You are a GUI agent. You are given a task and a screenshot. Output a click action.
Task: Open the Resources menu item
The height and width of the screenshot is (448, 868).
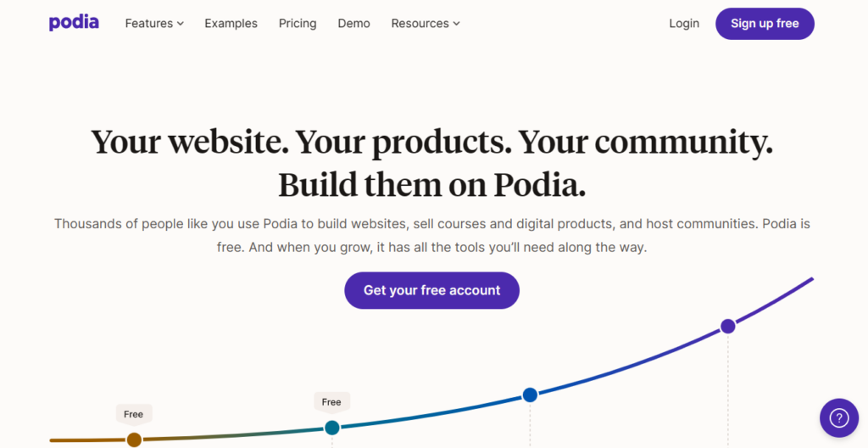426,23
